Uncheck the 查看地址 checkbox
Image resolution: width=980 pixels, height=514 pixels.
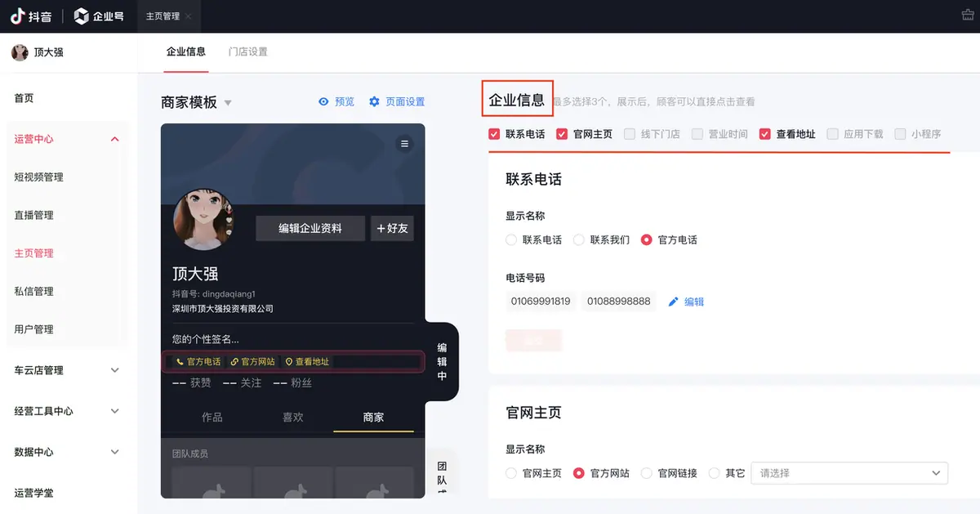(x=765, y=134)
